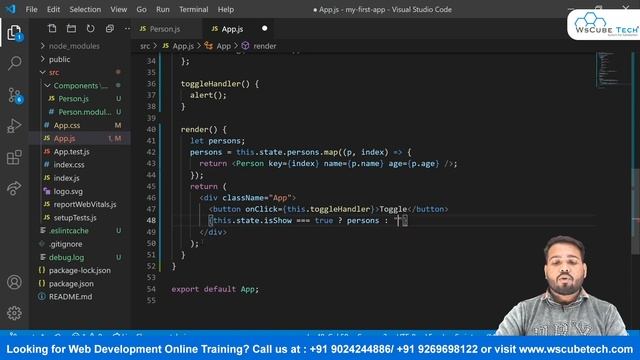Open App.test.js in the file tree

[71, 151]
